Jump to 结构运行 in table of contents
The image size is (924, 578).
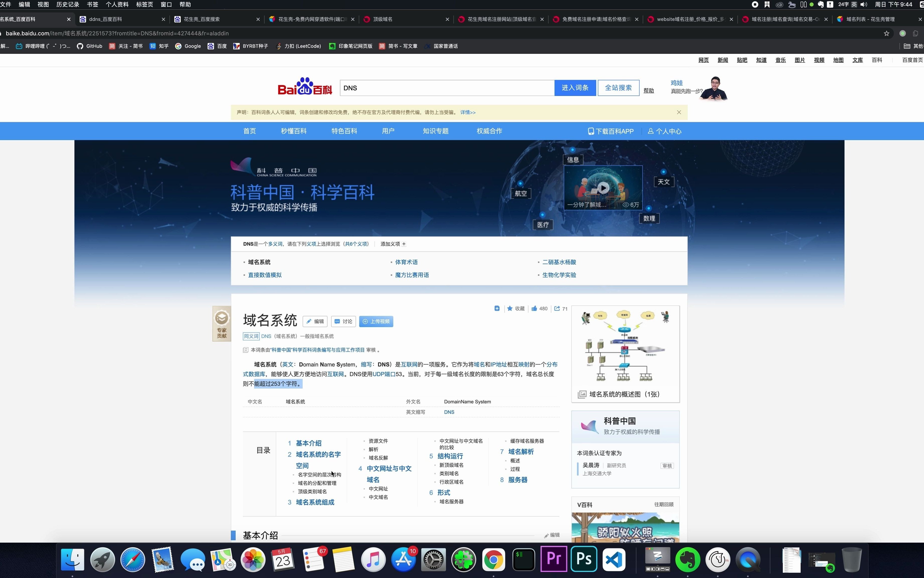[450, 456]
